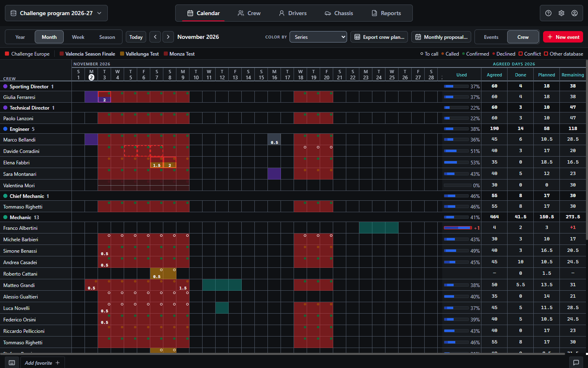Open Color by Series dropdown

pyautogui.click(x=318, y=37)
